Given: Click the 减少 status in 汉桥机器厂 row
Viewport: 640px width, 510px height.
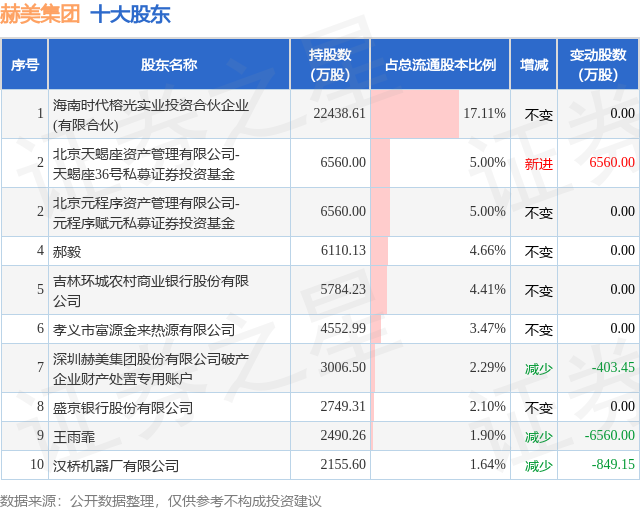Looking at the screenshot, I should pos(538,466).
